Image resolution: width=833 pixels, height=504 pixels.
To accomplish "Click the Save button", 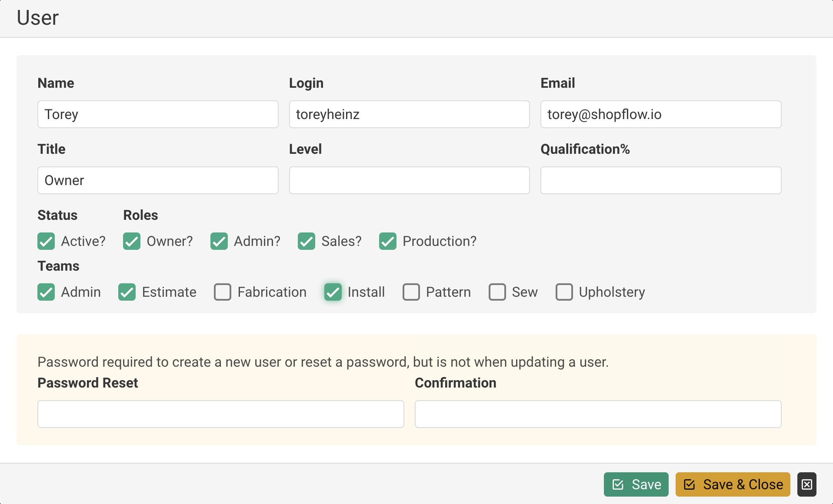I will click(636, 484).
